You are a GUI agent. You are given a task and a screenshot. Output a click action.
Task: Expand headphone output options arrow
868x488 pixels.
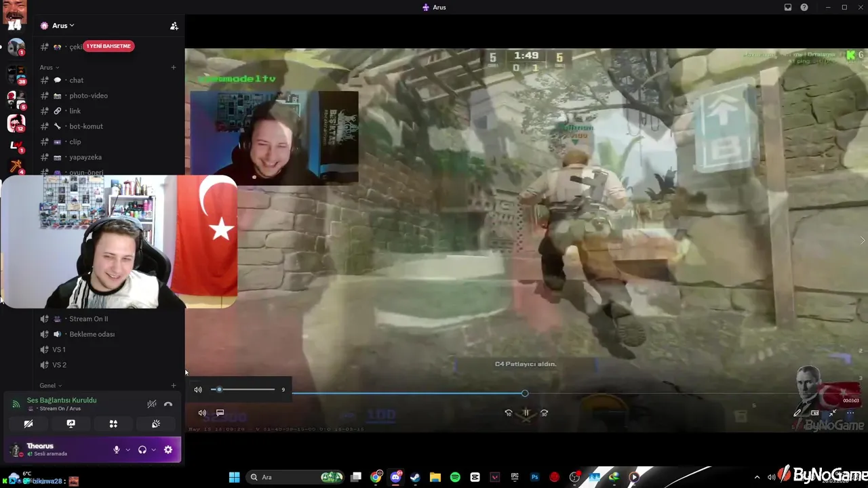(153, 449)
